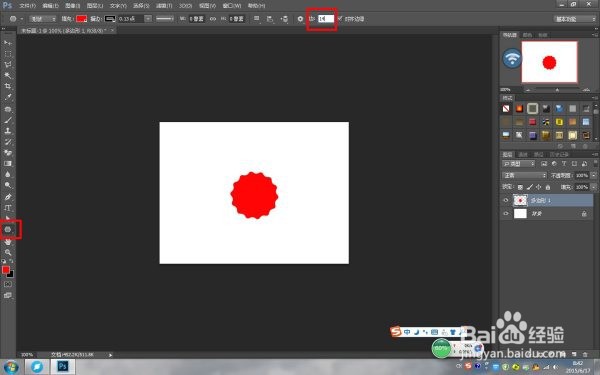Screen dimensions: 600x375
Task: Open the Image menu
Action: click(x=72, y=6)
